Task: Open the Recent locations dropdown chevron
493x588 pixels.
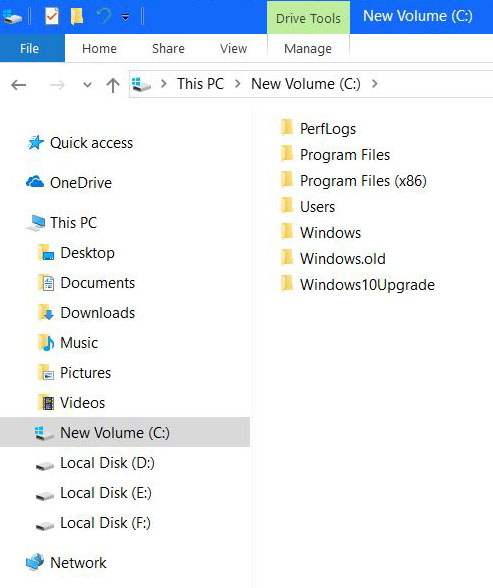Action: point(87,85)
